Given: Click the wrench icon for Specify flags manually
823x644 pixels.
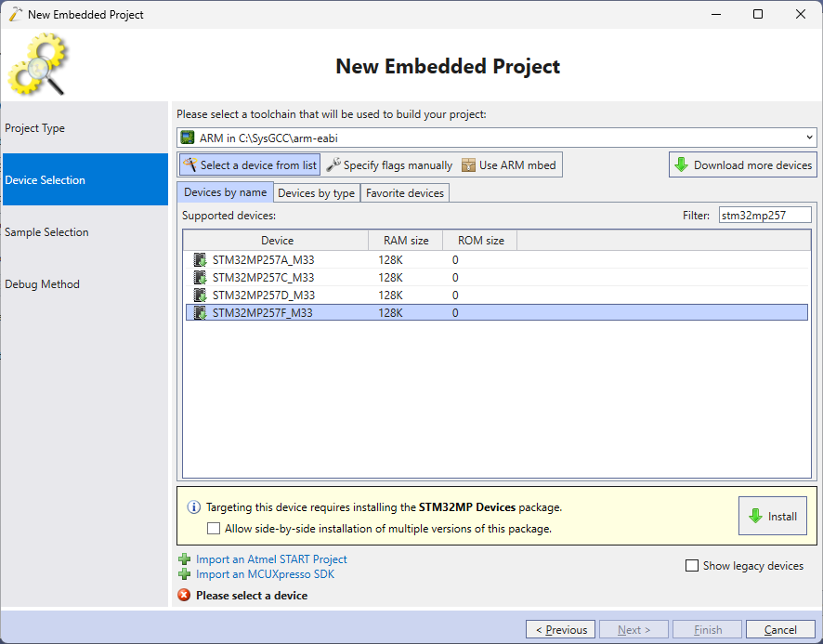Looking at the screenshot, I should [x=333, y=164].
